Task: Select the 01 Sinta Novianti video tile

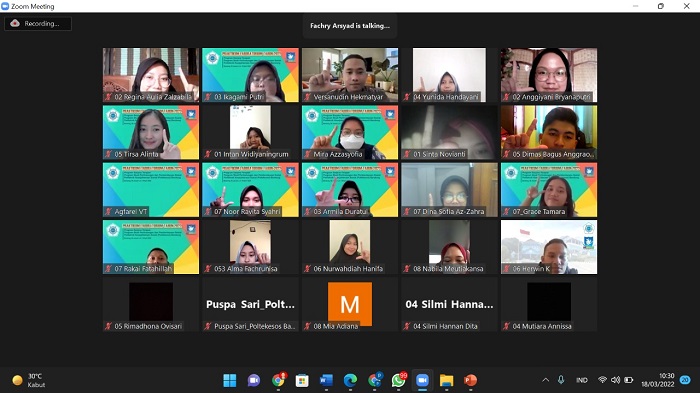Action: (x=450, y=132)
